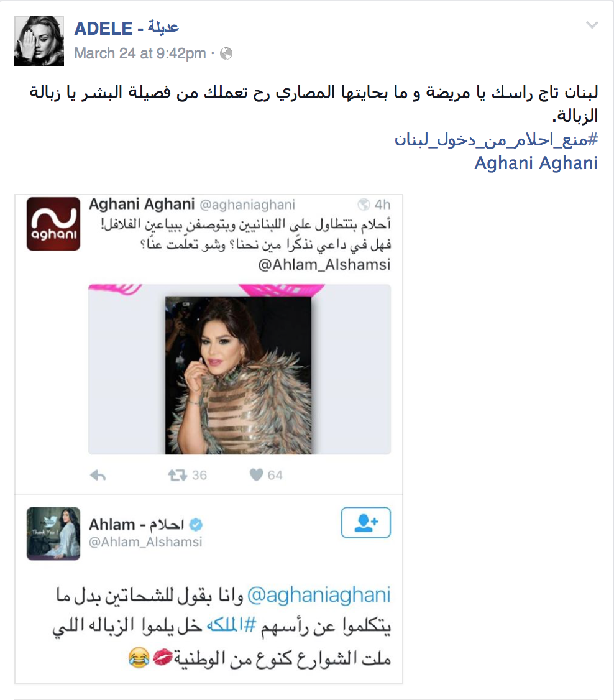Click the heart like icon showing 64
Image resolution: width=614 pixels, height=700 pixels.
(x=256, y=474)
